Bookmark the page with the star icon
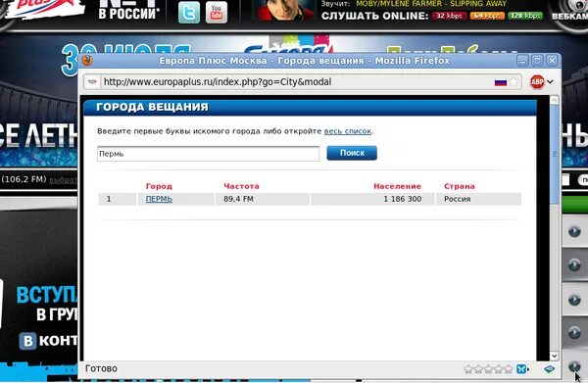588x383 pixels. [x=514, y=82]
